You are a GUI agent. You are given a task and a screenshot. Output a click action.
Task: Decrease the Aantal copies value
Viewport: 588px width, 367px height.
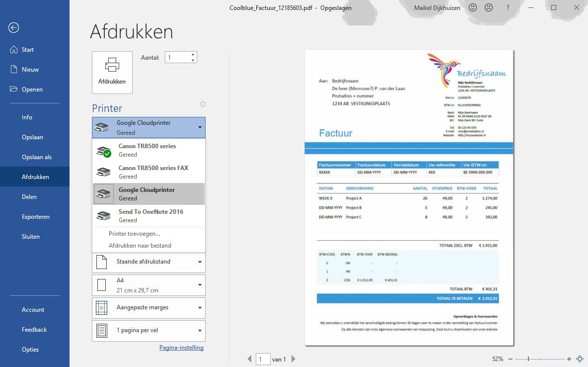[x=193, y=60]
